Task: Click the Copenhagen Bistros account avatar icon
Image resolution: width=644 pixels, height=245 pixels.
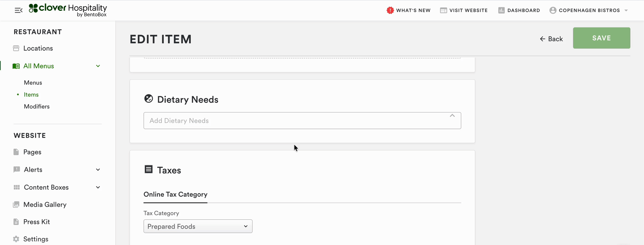Action: pos(553,10)
